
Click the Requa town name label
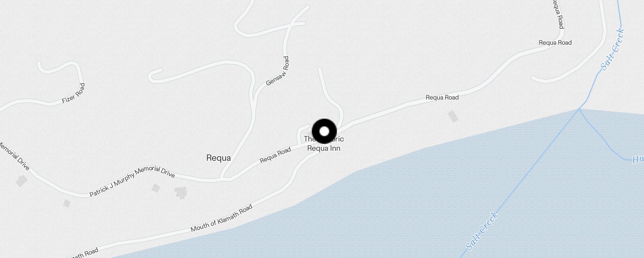tap(219, 158)
